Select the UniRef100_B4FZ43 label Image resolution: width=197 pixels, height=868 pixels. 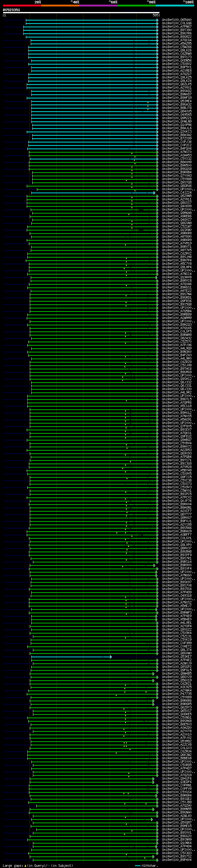tap(177, 355)
